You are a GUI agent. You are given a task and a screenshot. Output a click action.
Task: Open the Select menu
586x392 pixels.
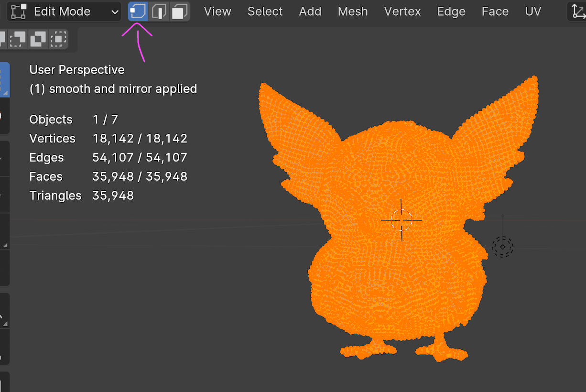[x=265, y=11]
